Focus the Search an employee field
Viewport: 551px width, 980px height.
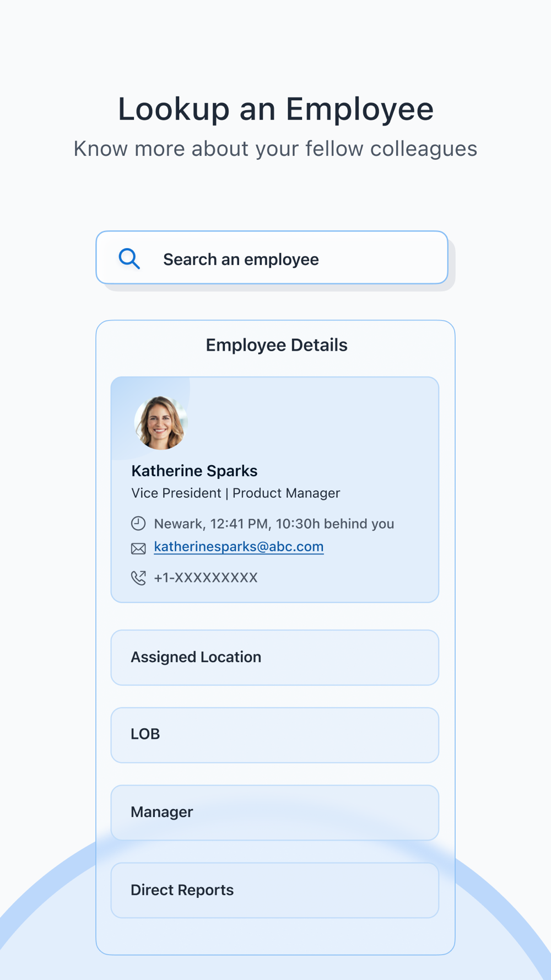click(272, 257)
